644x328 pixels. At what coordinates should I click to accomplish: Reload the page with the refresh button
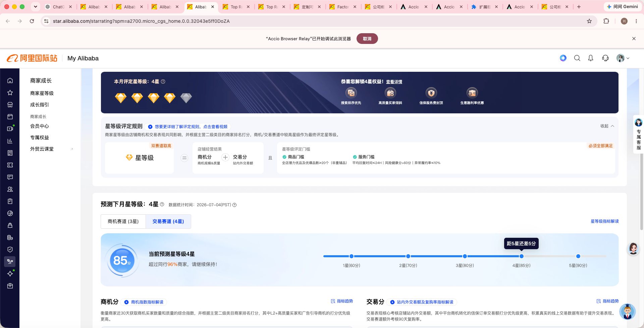32,21
